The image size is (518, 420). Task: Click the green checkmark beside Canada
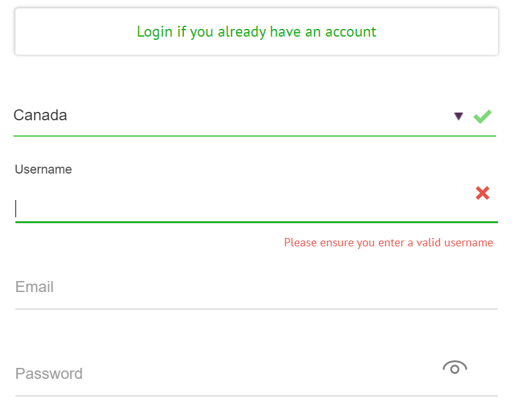pyautogui.click(x=483, y=116)
